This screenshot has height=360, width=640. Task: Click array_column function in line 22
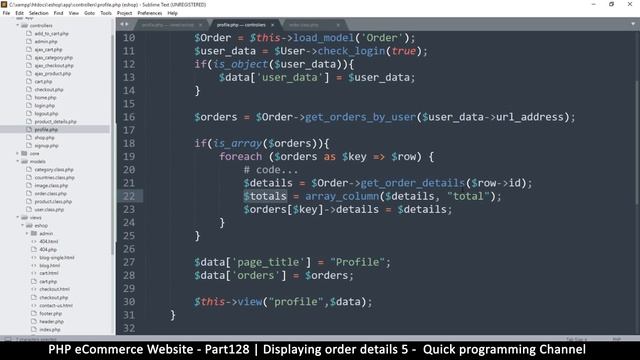point(342,196)
